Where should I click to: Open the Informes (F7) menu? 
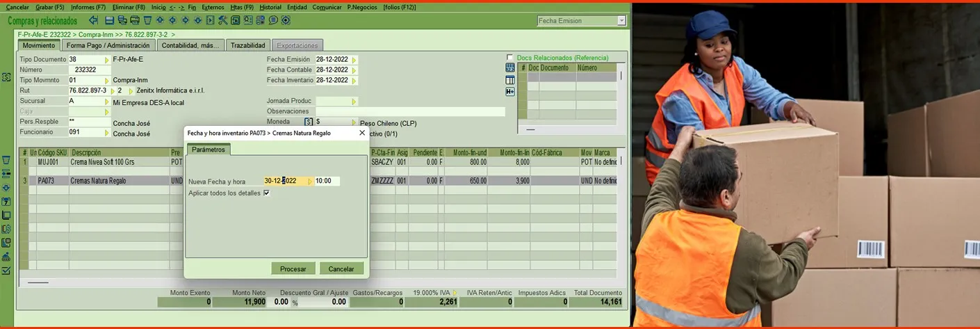88,7
